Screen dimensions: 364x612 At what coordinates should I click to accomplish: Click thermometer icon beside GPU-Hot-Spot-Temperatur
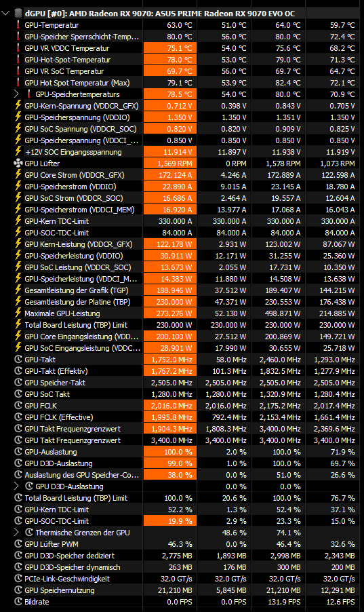(x=18, y=60)
